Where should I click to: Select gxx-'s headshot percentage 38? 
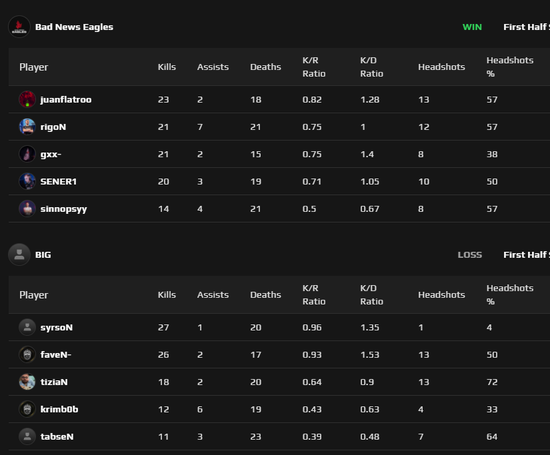point(492,154)
